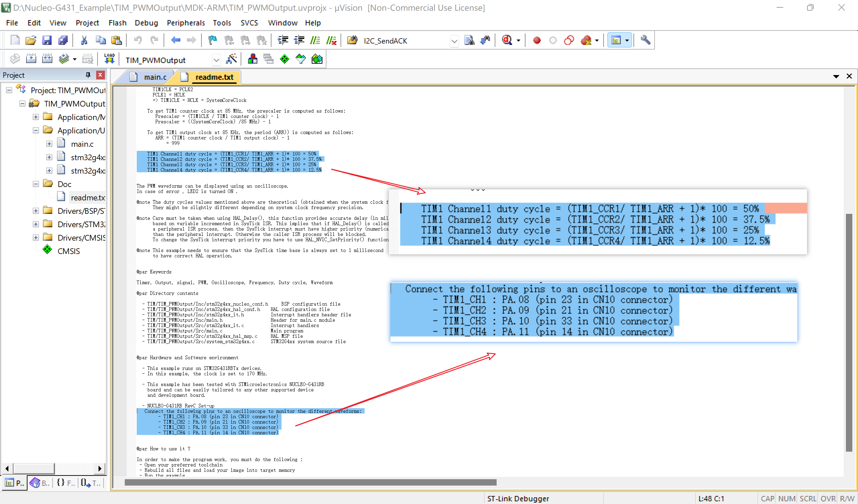Open the Peripherals menu

186,23
